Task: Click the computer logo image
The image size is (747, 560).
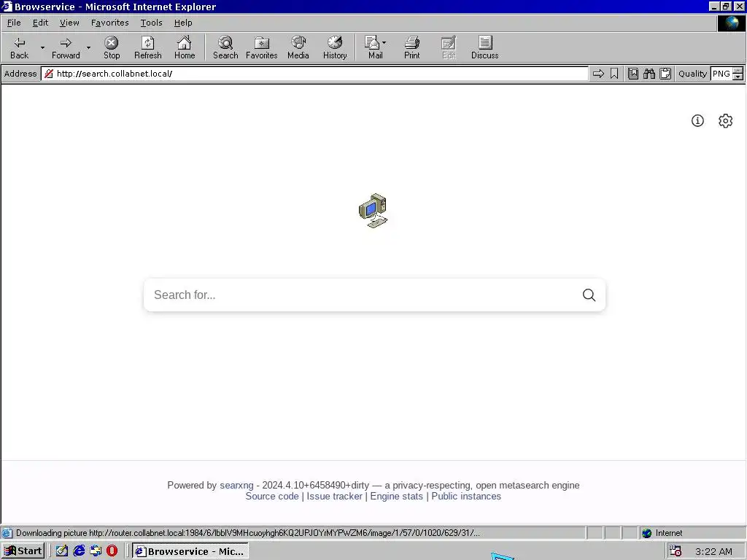Action: tap(373, 211)
